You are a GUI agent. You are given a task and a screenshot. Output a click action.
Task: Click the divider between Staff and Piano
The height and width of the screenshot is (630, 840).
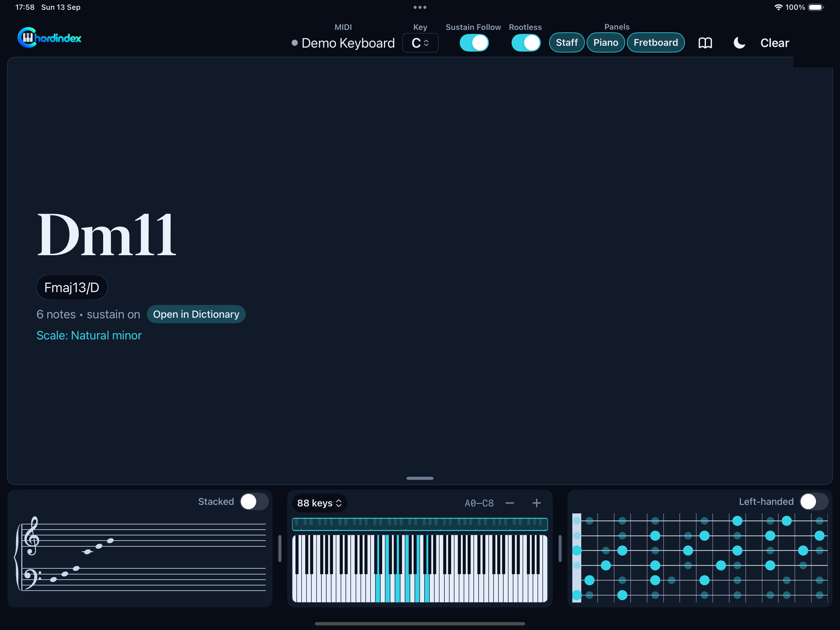280,549
